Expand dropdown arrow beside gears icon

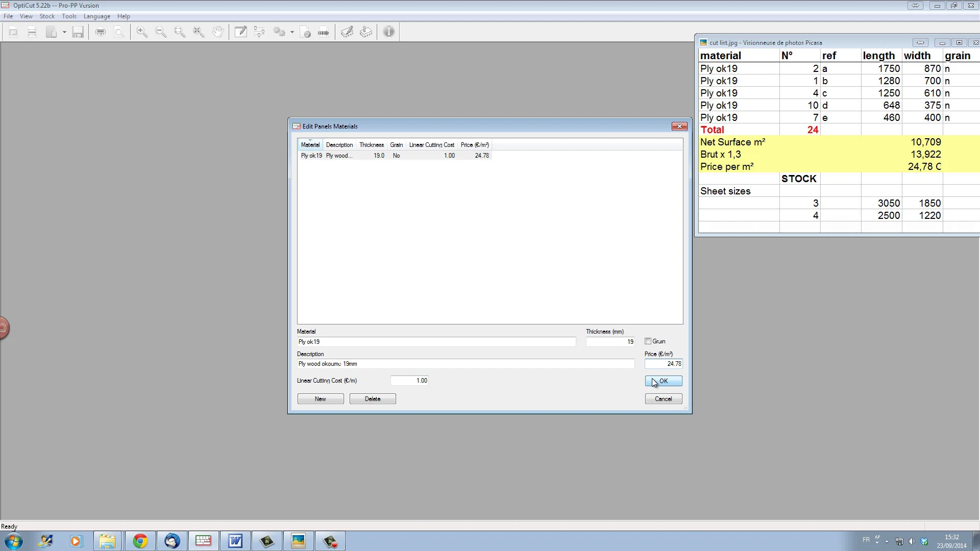[x=292, y=32]
